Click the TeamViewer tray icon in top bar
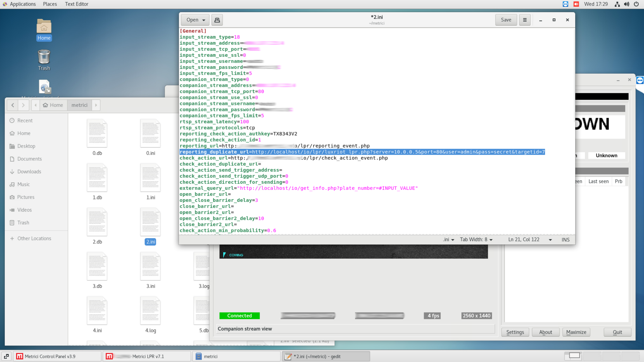This screenshot has height=362, width=644. coord(565,4)
